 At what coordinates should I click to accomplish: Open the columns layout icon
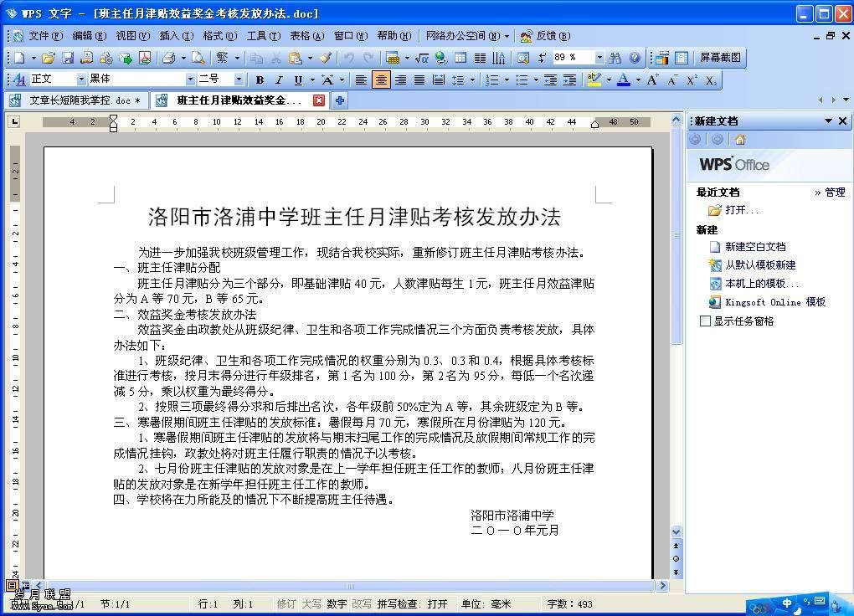[480, 58]
